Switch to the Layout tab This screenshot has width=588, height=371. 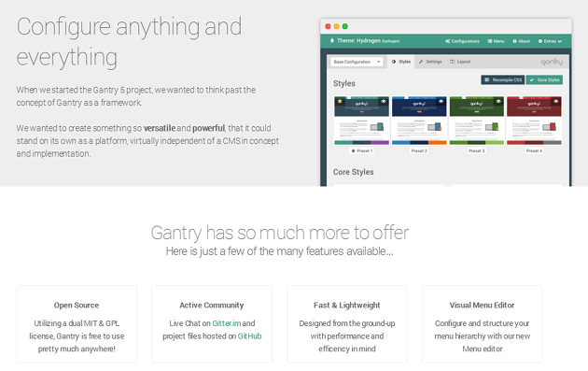coord(460,62)
